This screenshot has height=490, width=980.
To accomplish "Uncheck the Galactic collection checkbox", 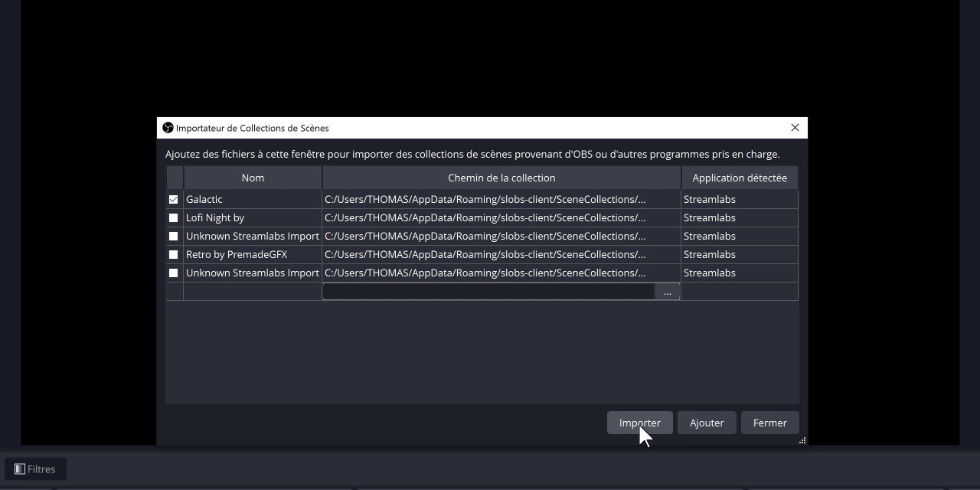I will 174,200.
